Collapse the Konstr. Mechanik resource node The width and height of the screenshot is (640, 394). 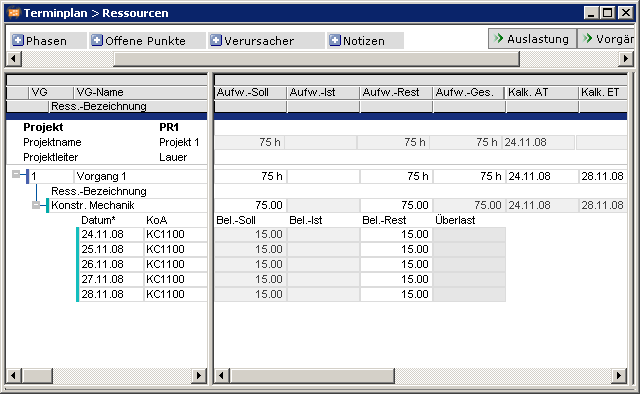[36, 205]
